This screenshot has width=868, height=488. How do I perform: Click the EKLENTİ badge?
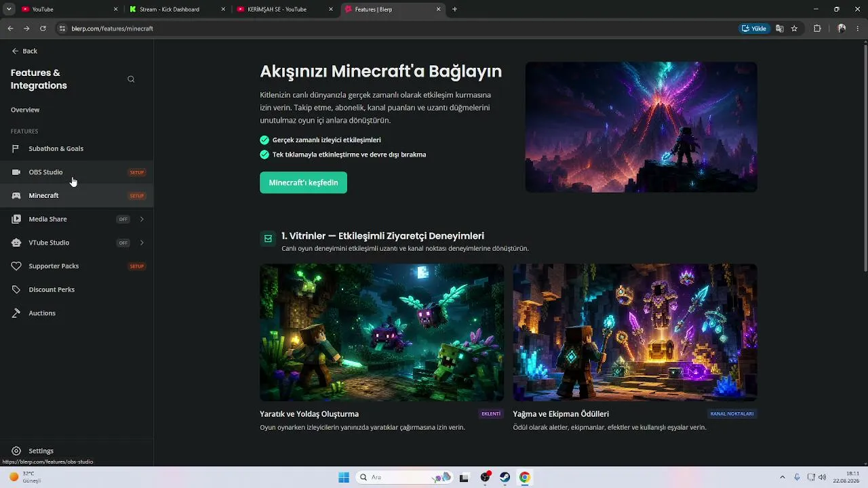[491, 413]
